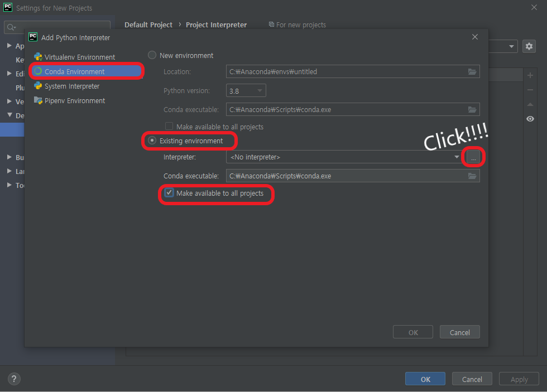Uncheck lower Make available to all projects
The image size is (547, 392).
(169, 193)
